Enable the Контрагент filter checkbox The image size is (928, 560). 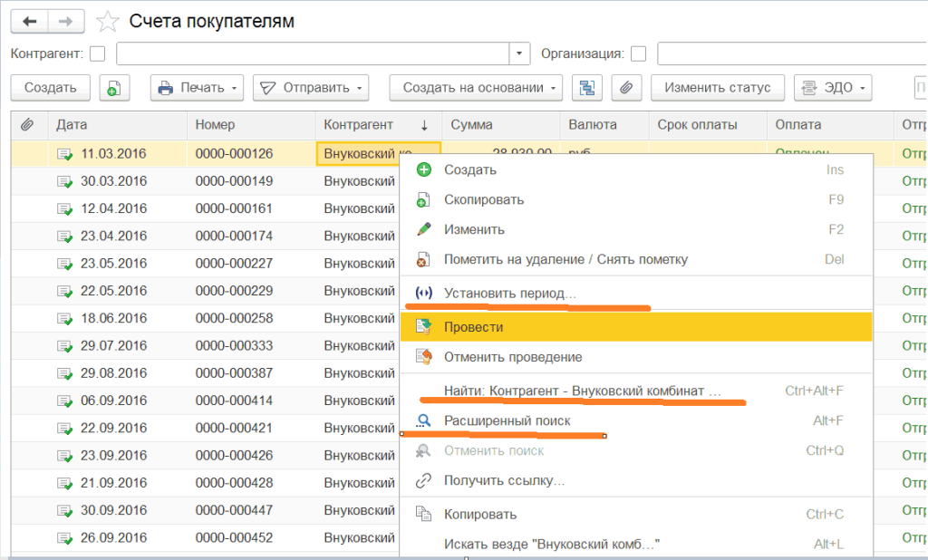pos(98,53)
